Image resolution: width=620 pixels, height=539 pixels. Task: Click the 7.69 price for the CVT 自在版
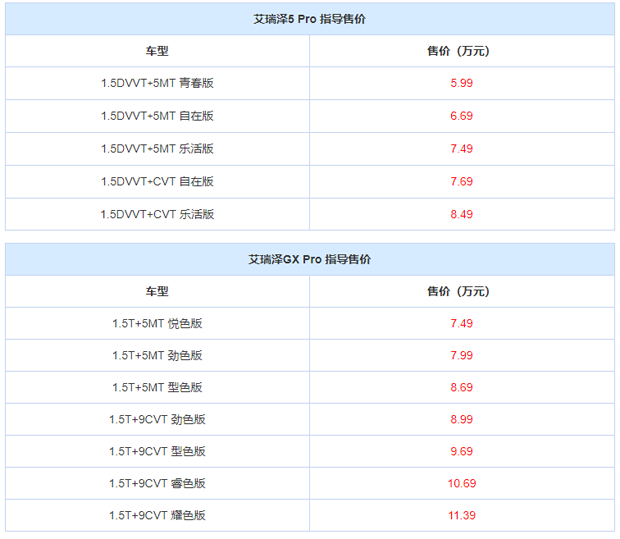(461, 182)
